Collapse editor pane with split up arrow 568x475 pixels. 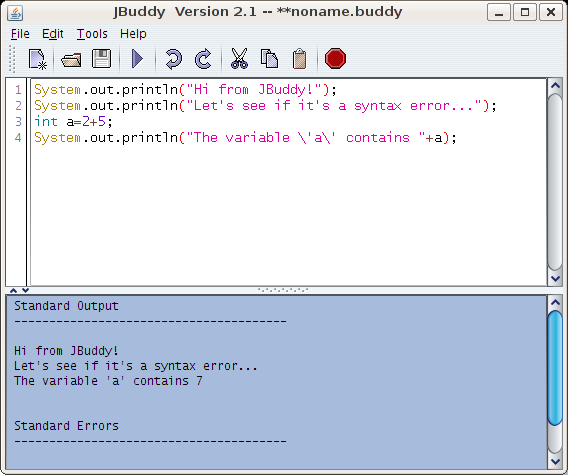click(x=13, y=290)
